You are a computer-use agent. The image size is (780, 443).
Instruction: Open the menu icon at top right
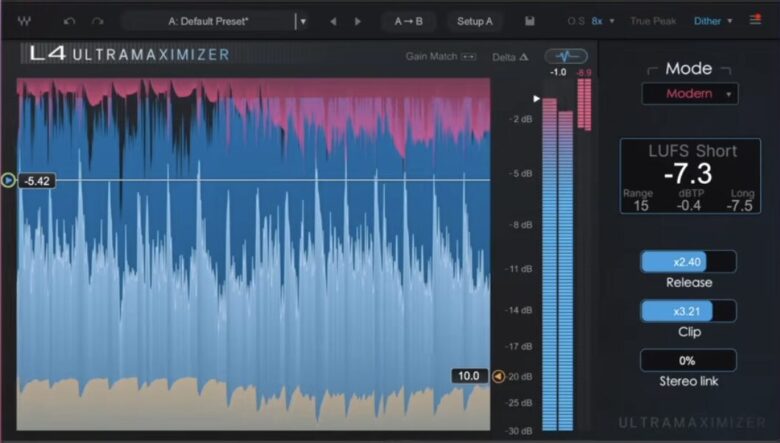click(x=755, y=20)
